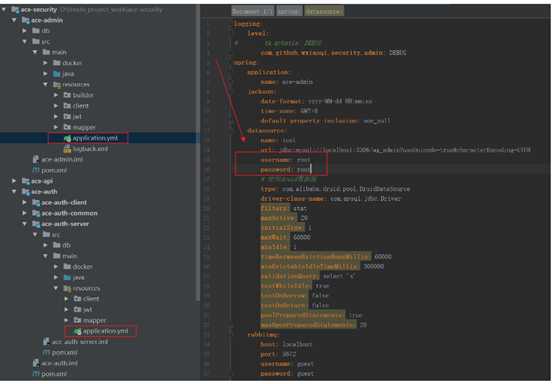Click the 'maxWait: 60000' line
The width and height of the screenshot is (554, 384).
(285, 237)
